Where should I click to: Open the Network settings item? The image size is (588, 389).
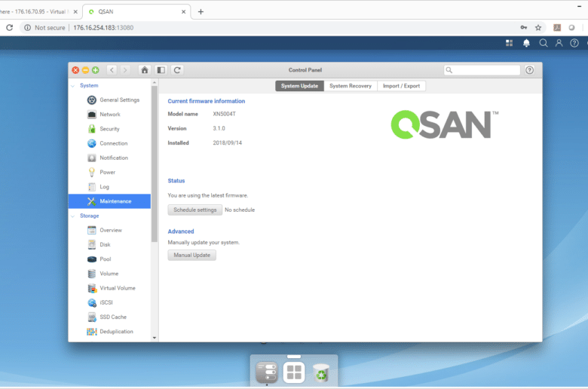104,115
